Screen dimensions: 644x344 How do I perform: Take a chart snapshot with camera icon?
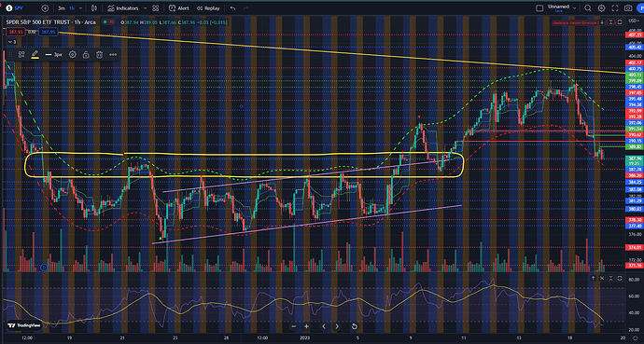click(628, 8)
